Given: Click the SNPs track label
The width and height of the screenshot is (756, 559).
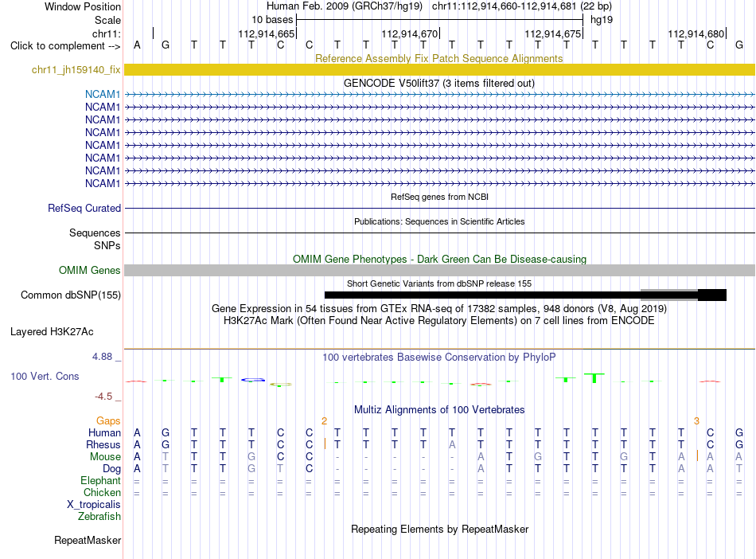Looking at the screenshot, I should point(107,245).
